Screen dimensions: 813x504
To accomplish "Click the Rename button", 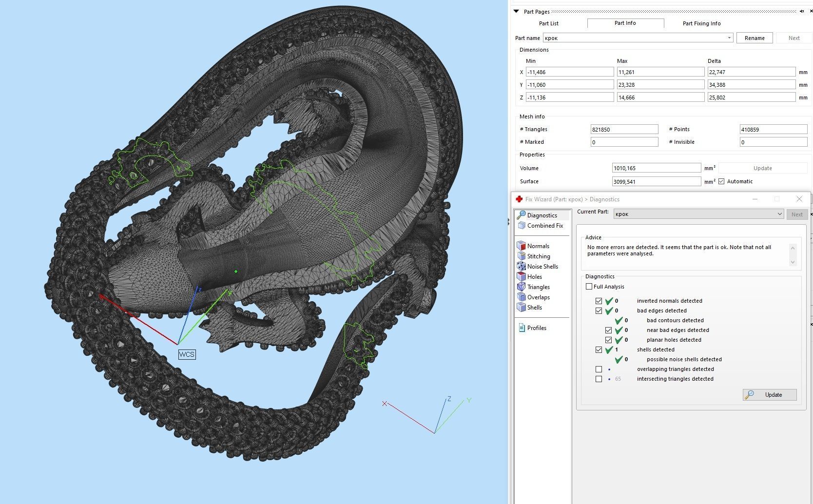I will click(x=755, y=38).
